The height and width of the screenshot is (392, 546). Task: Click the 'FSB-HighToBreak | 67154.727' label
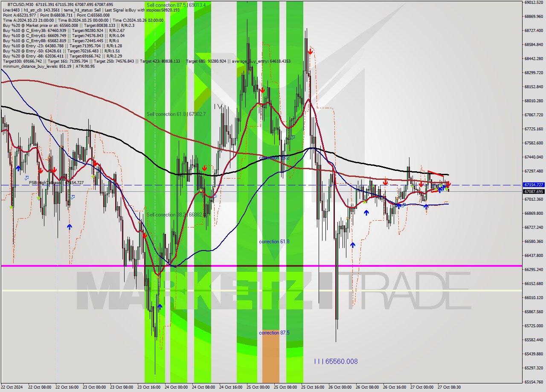click(56, 182)
